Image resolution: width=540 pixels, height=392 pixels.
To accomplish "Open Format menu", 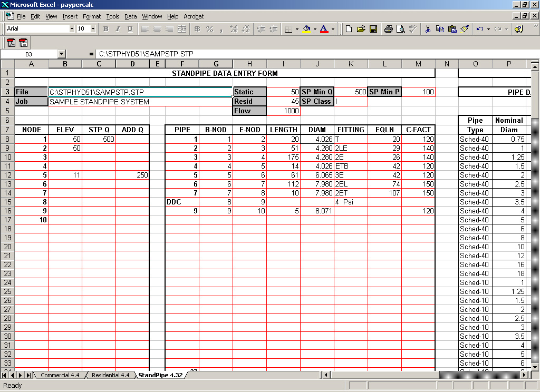I will pyautogui.click(x=92, y=16).
